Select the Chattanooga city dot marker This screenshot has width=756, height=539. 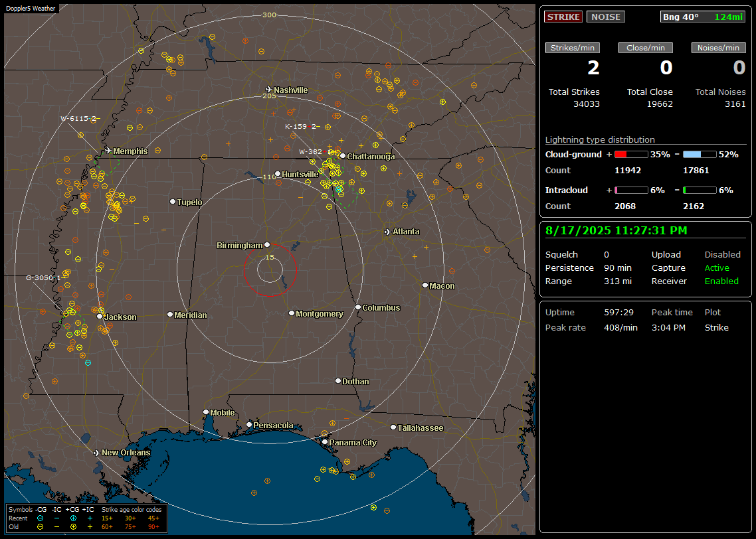[x=343, y=155]
